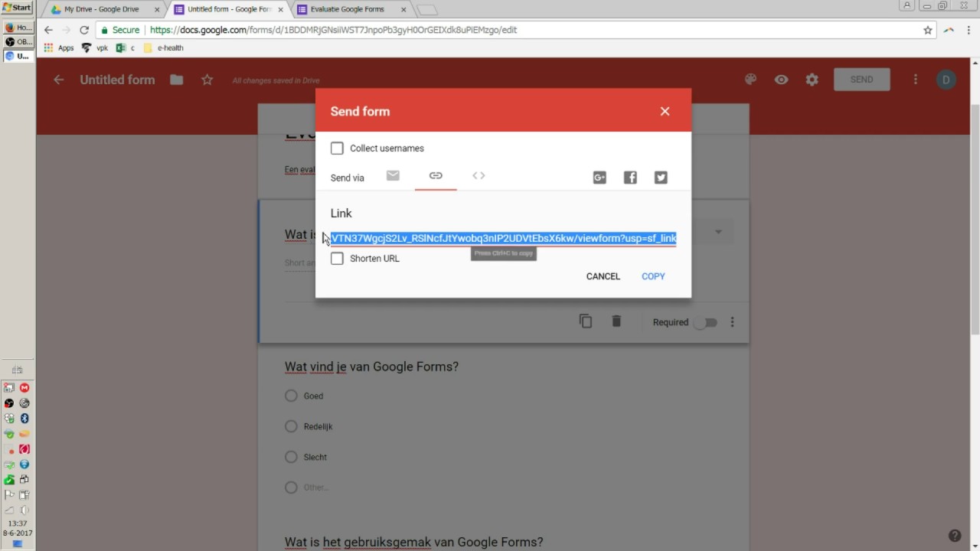Select the link send option tab
The height and width of the screenshot is (551, 980).
(x=436, y=176)
